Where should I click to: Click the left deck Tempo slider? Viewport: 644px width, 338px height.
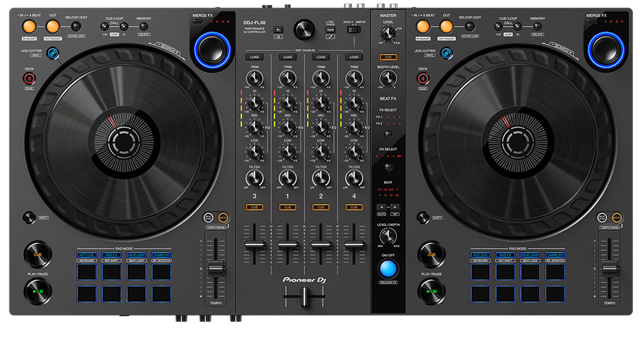(216, 268)
